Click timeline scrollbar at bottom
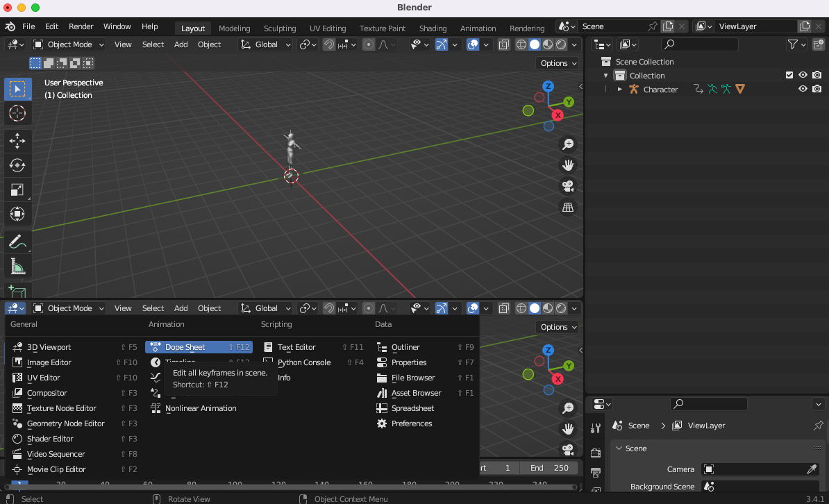This screenshot has width=829, height=504. [x=290, y=487]
